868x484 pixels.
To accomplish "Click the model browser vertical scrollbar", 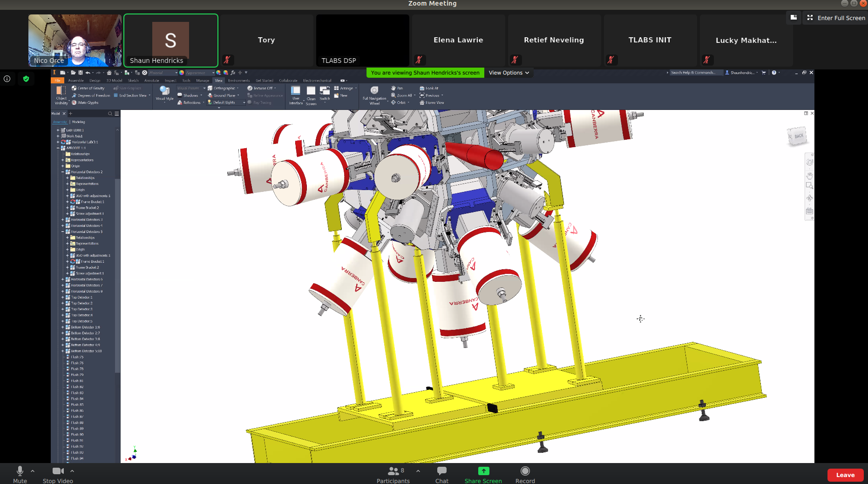I will (117, 275).
